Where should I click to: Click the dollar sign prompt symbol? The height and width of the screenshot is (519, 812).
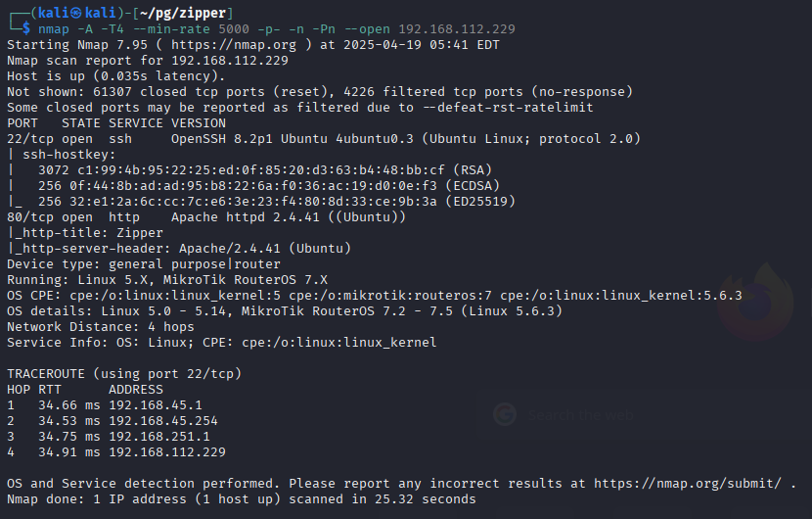(25, 29)
